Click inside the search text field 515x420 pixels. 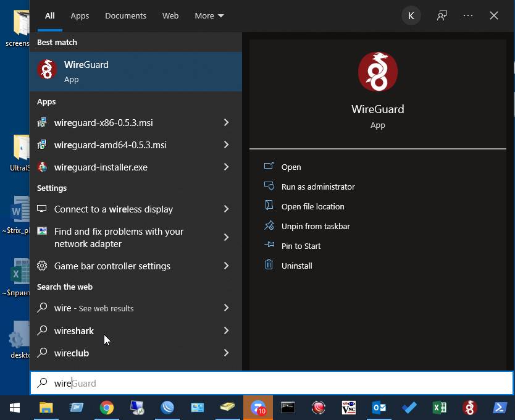click(271, 383)
